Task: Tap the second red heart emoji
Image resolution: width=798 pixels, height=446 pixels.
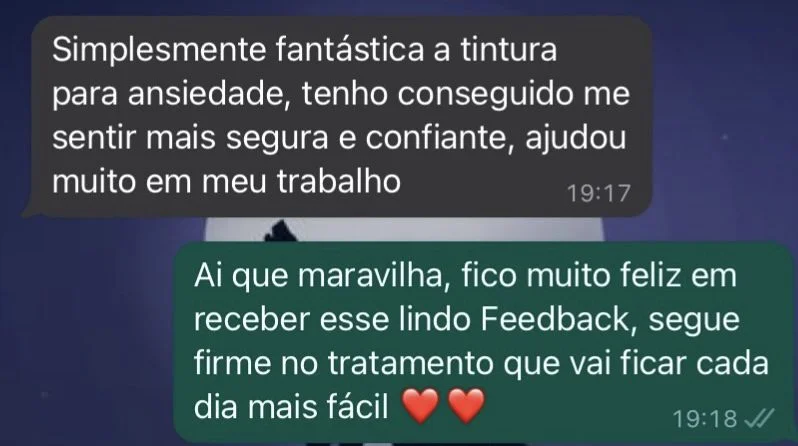Action: pyautogui.click(x=466, y=406)
